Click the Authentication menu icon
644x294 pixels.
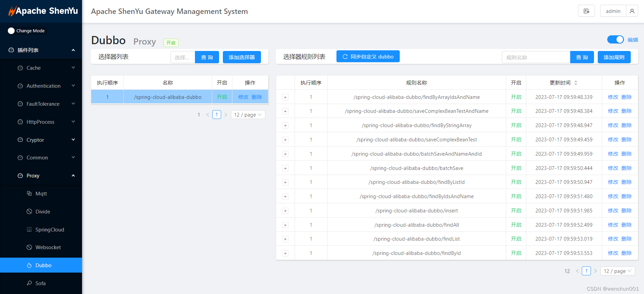(x=20, y=86)
